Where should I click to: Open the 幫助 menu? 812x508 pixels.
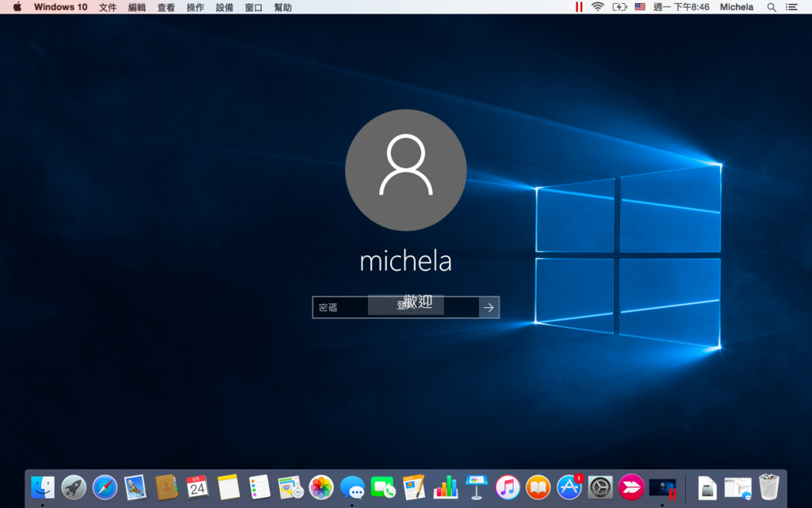click(x=283, y=7)
